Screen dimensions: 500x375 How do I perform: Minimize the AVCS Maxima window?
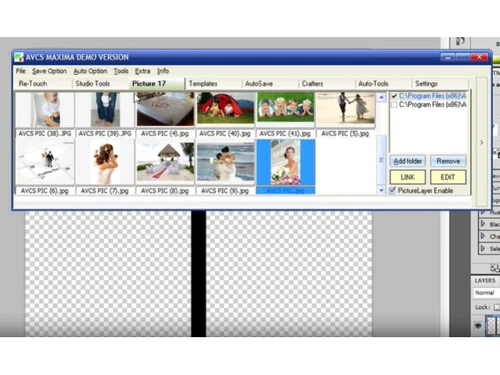[x=448, y=57]
